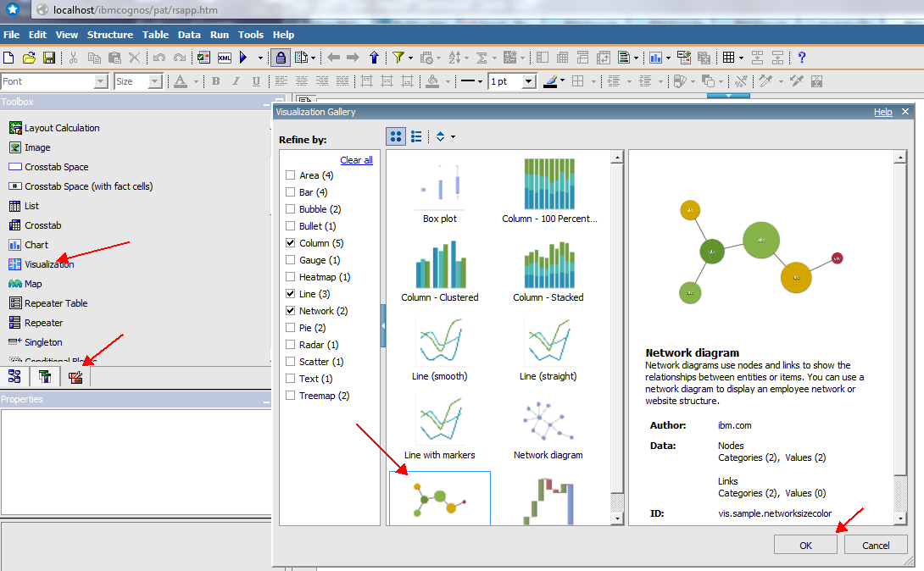Open the Structure menu
The width and height of the screenshot is (924, 571).
109,35
